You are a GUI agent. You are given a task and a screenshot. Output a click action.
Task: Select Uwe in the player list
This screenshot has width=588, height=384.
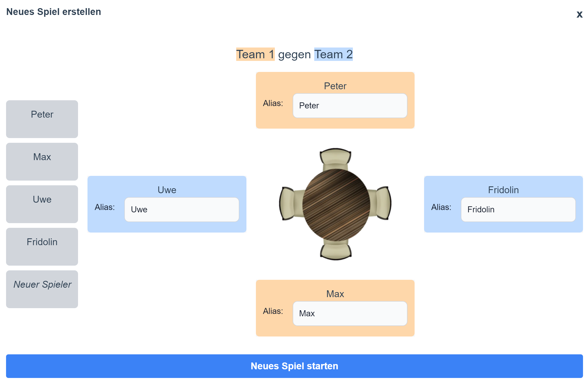pyautogui.click(x=42, y=204)
